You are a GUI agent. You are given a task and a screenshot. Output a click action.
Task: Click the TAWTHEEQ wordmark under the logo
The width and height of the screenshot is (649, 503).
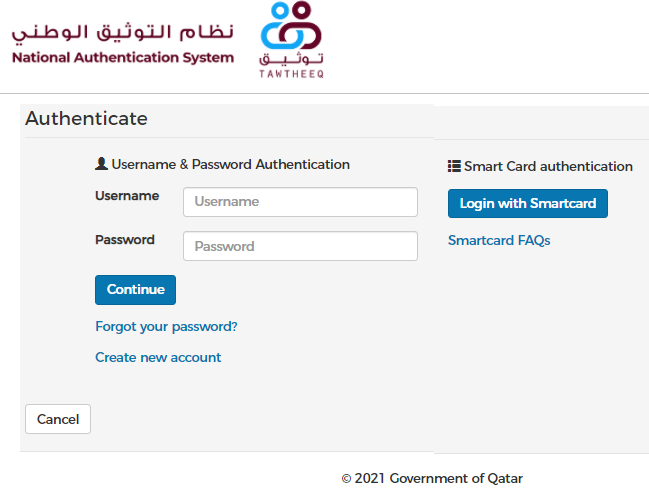click(291, 74)
